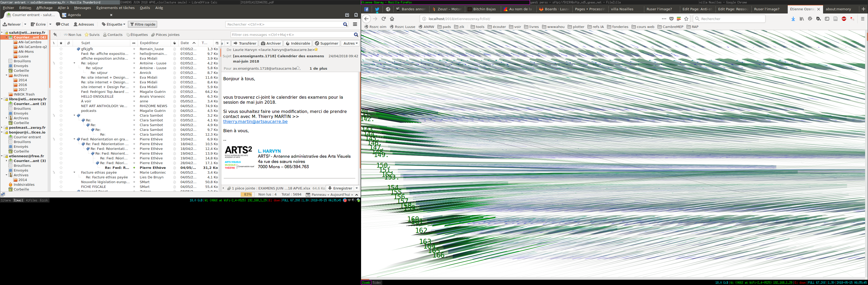
Task: Collapse the Archives folder under salut account
Action: point(6,75)
